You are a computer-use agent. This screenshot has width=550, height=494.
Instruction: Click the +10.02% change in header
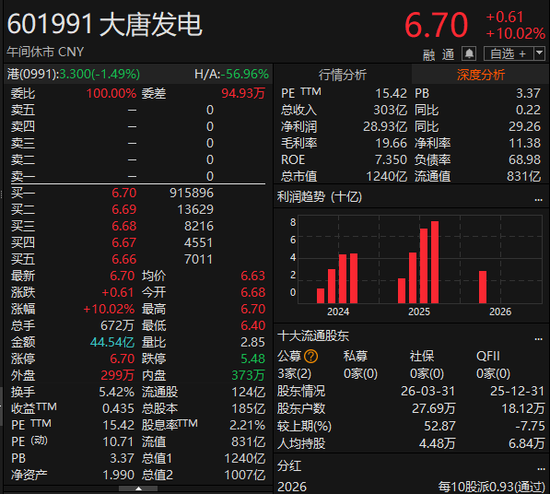[x=515, y=34]
